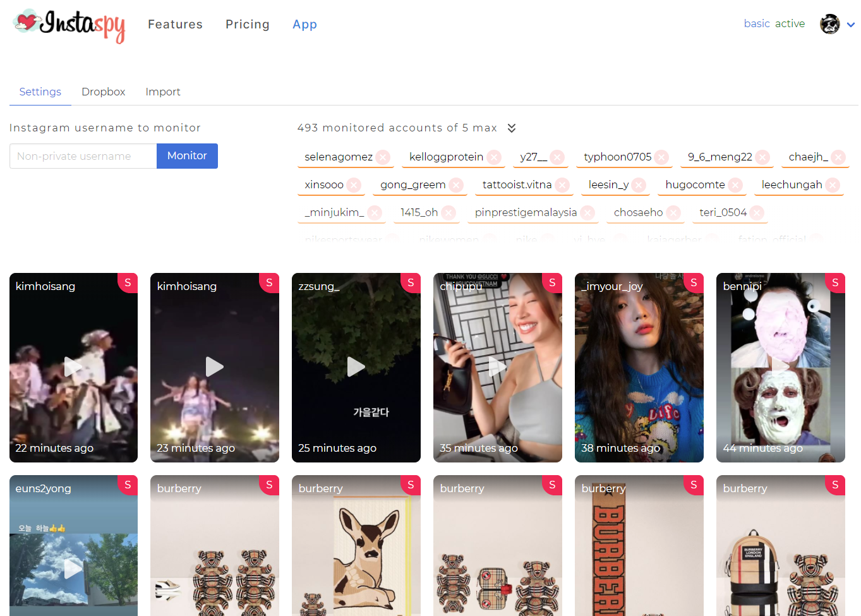Click the S badge on the first burberry post
This screenshot has width=861, height=616.
(x=269, y=485)
